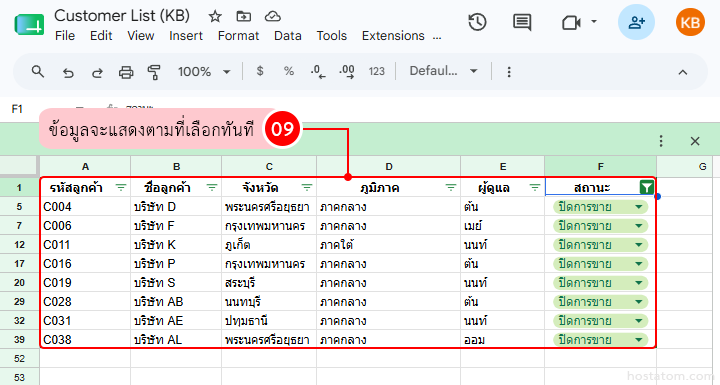Open filter on ภูมิภาค column

click(451, 187)
